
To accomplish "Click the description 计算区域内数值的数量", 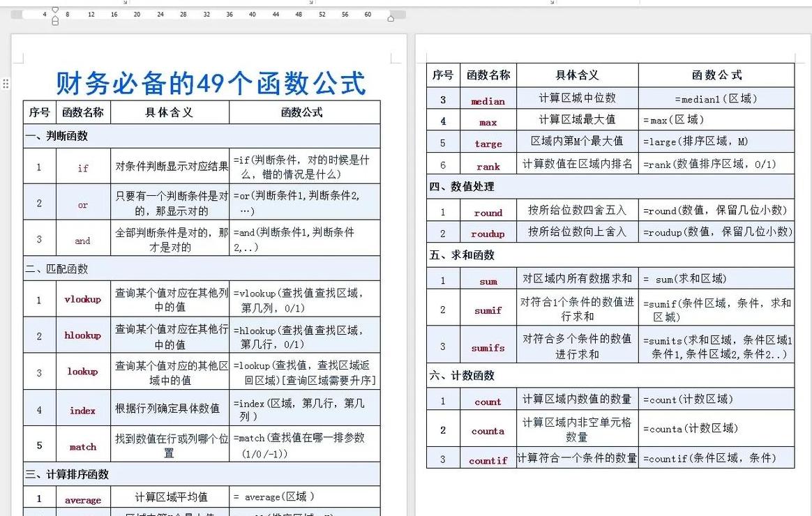I will 577,399.
